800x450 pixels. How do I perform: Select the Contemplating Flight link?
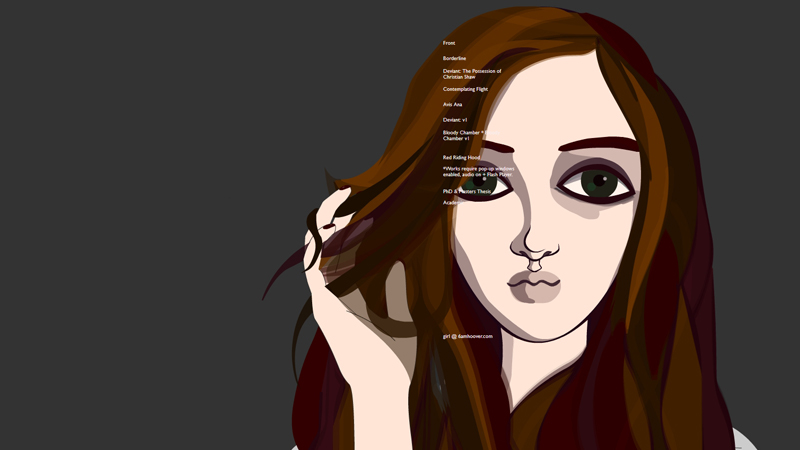pos(465,89)
